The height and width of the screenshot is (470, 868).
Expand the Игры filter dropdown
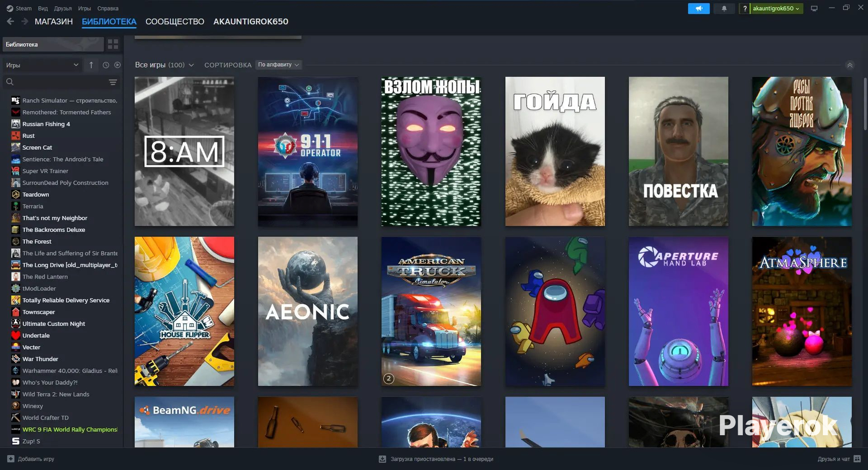click(42, 65)
